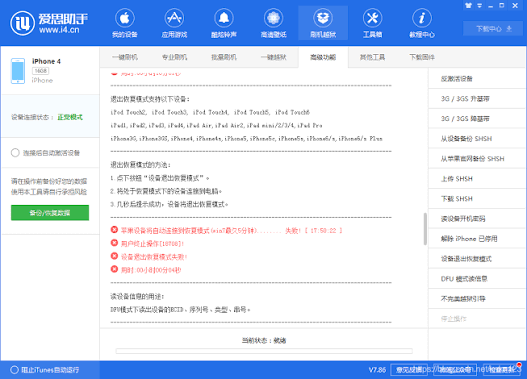Open the 我的设备 (My Device) section
This screenshot has width=527, height=379.
(x=125, y=23)
